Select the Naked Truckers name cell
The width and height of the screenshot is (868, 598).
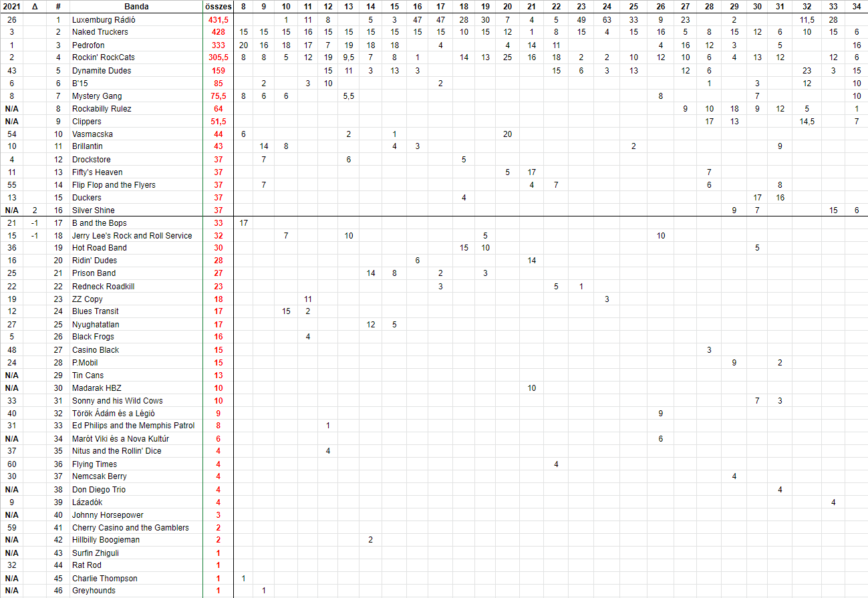tap(100, 32)
